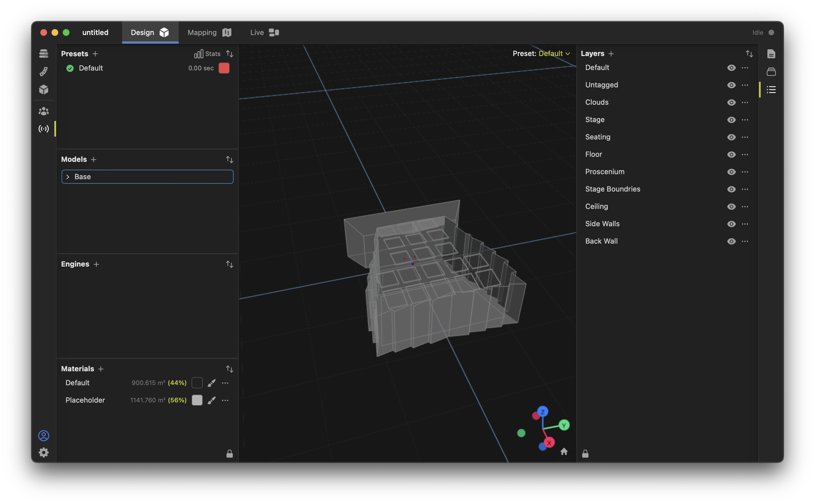Add a new layer with the plus button
815x504 pixels.
coord(611,54)
